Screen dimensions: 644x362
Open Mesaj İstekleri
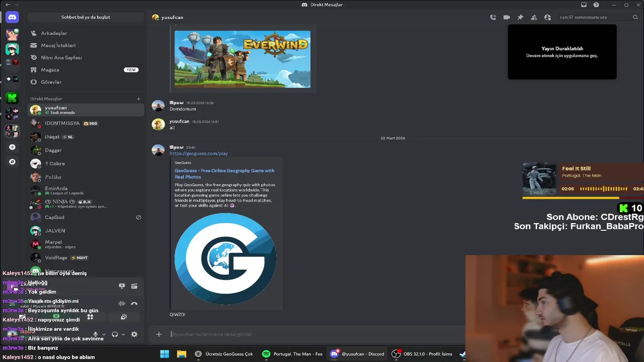pyautogui.click(x=86, y=45)
